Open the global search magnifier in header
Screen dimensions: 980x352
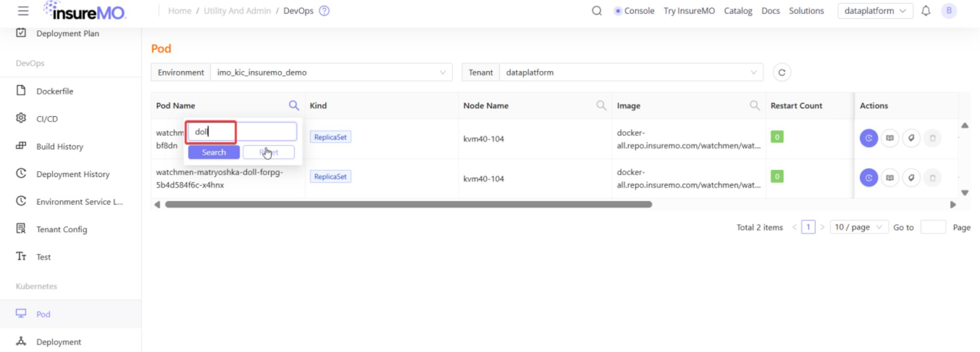pos(597,11)
